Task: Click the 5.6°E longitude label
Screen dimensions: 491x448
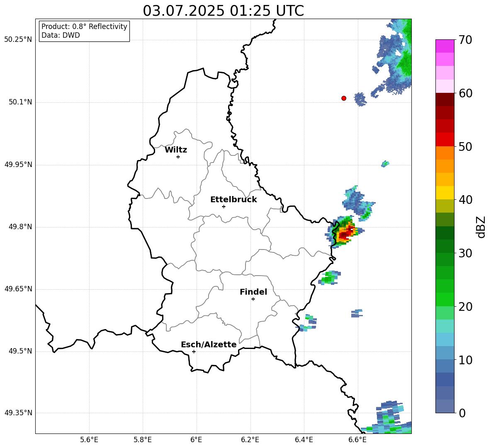Action: pos(89,440)
